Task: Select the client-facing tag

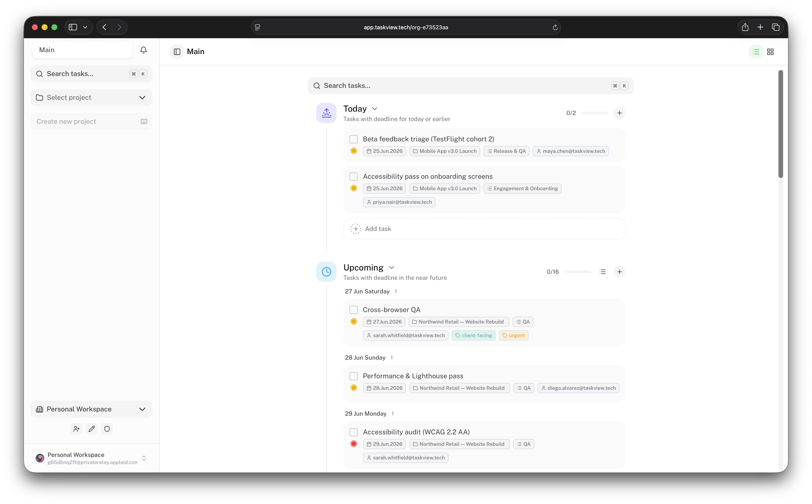Action: [474, 335]
